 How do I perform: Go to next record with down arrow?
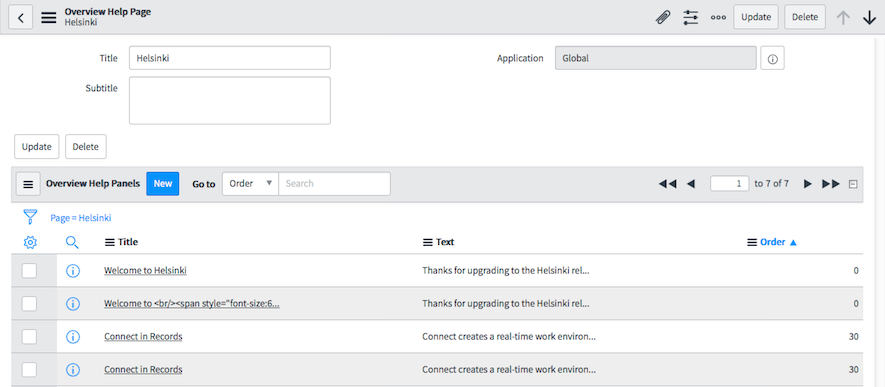pyautogui.click(x=869, y=17)
